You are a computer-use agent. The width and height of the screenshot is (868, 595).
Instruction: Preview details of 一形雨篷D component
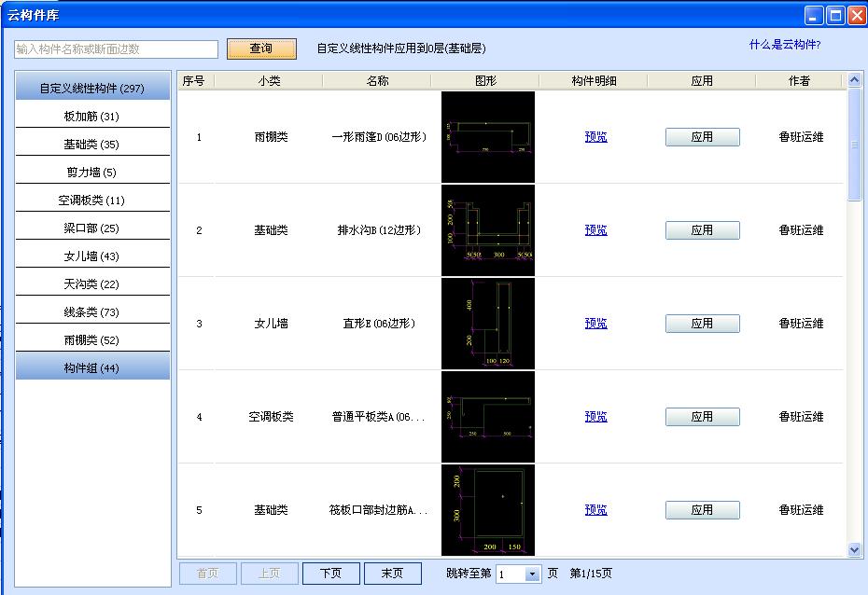tap(595, 136)
